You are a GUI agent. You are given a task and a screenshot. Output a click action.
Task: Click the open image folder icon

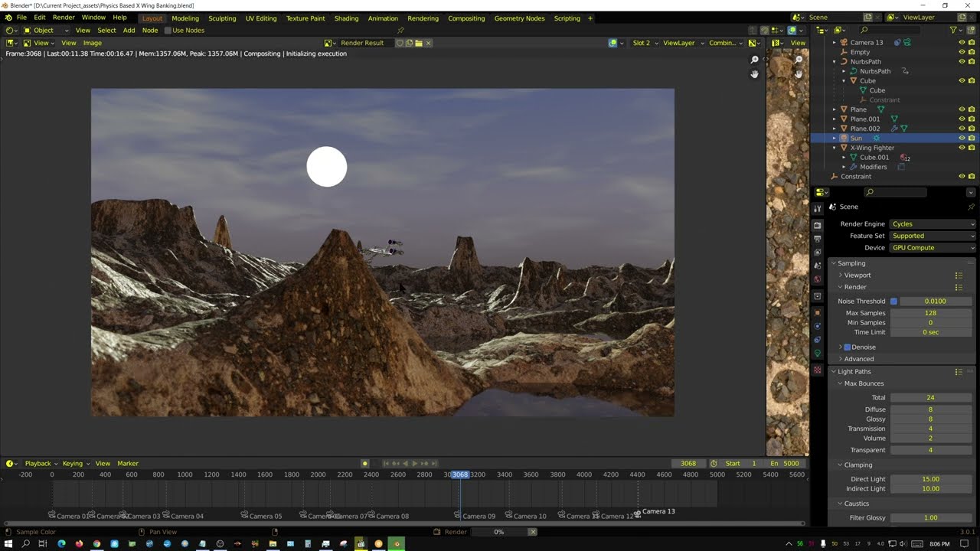pyautogui.click(x=419, y=43)
